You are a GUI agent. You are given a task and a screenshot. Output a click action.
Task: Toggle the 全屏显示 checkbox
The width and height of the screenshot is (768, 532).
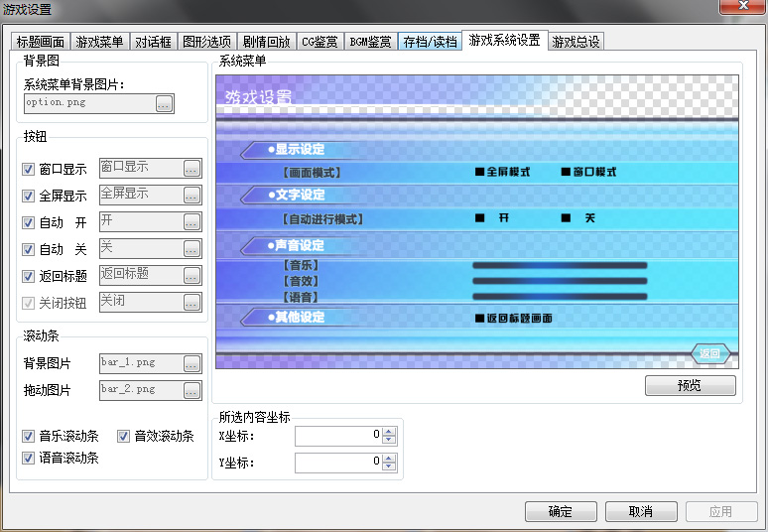[29, 196]
